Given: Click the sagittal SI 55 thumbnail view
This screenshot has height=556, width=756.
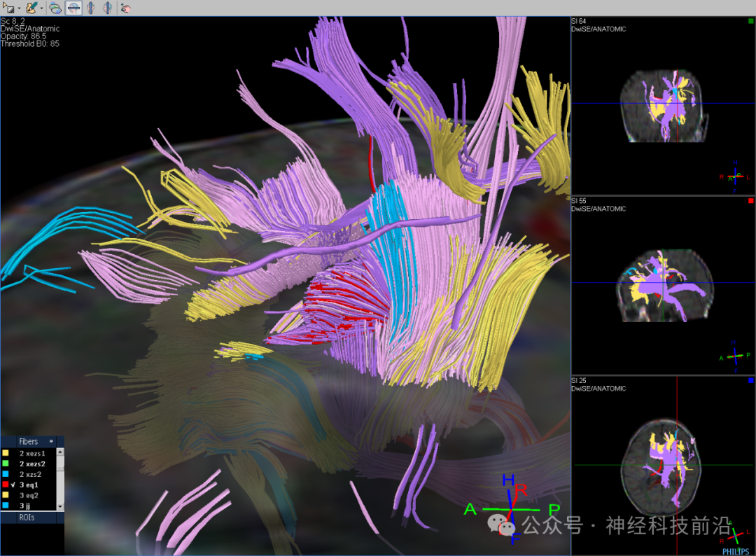Looking at the screenshot, I should pos(663,286).
